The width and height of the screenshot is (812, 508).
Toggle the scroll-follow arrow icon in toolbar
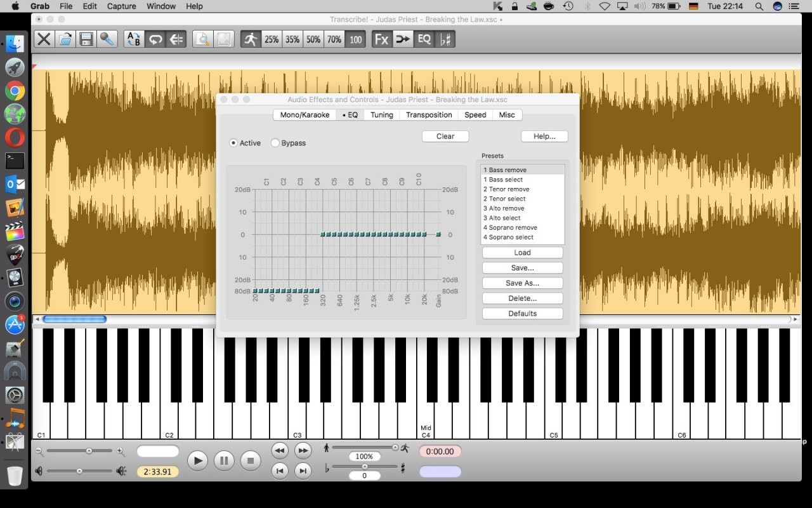[176, 39]
